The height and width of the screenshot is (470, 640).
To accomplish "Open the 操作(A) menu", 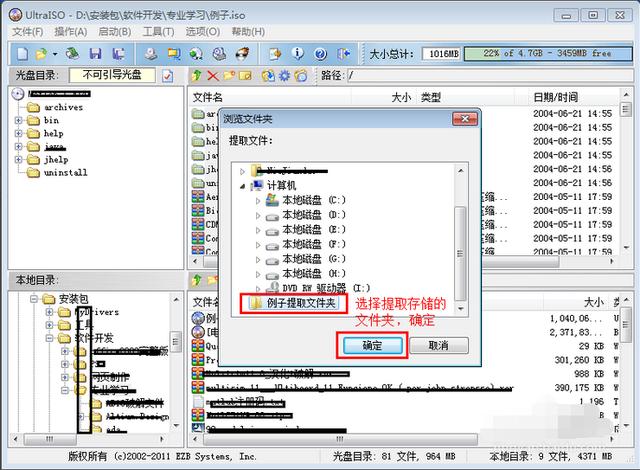I will click(71, 32).
